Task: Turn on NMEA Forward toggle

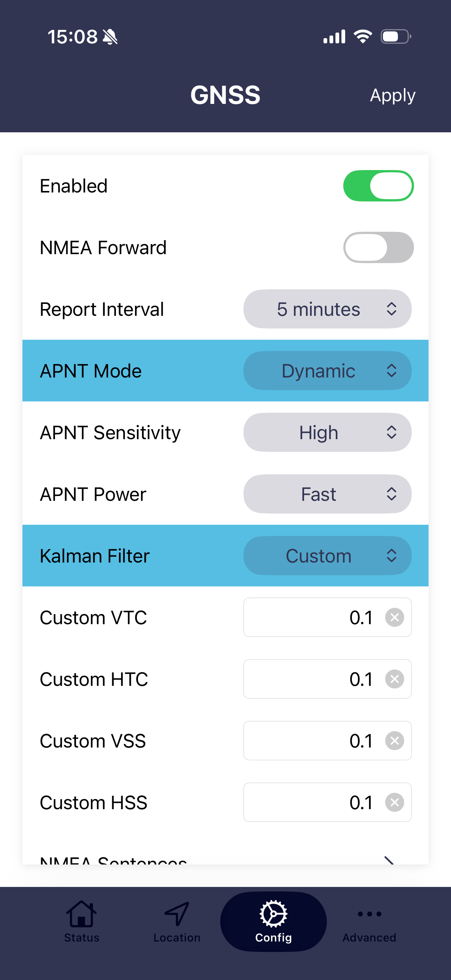Action: coord(378,247)
